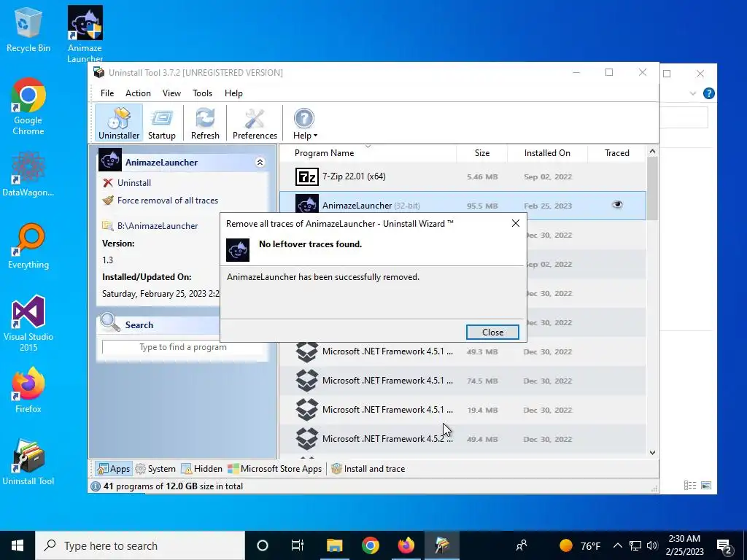Switch to the System tab
This screenshot has width=747, height=560.
(x=155, y=469)
